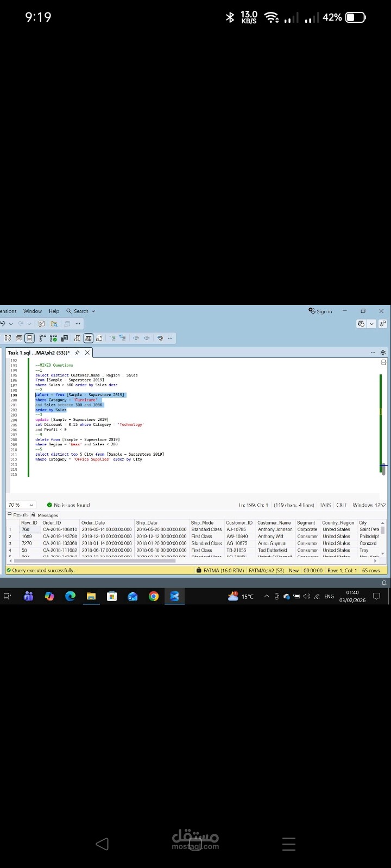The height and width of the screenshot is (868, 391).
Task: Click Sign in link
Action: tap(320, 311)
